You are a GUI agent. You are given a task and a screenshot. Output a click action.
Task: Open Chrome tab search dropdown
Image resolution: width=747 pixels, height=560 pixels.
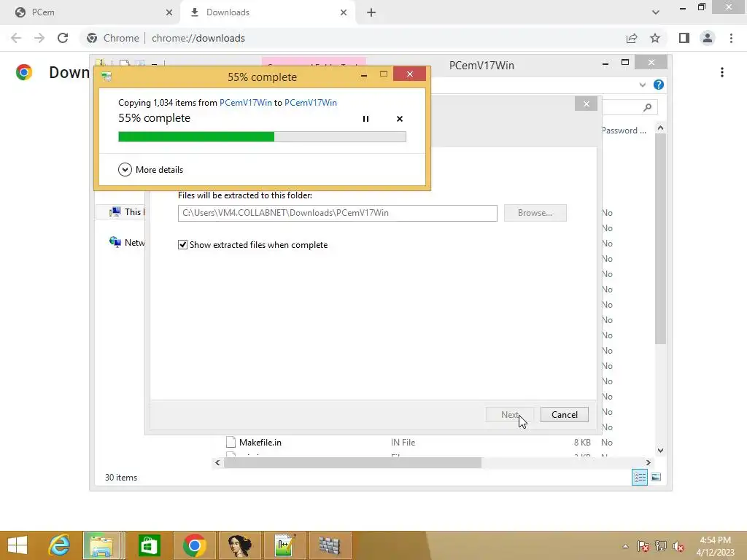[x=656, y=12]
